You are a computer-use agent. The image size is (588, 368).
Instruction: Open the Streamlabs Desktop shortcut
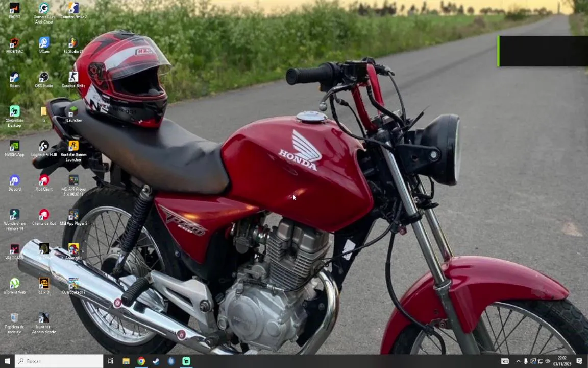[14, 117]
